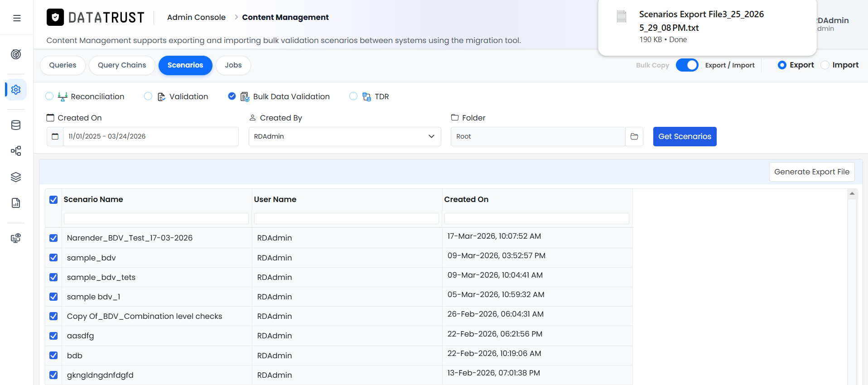
Task: Uncheck the gkngldngdnfdgfd row checkbox
Action: [53, 375]
